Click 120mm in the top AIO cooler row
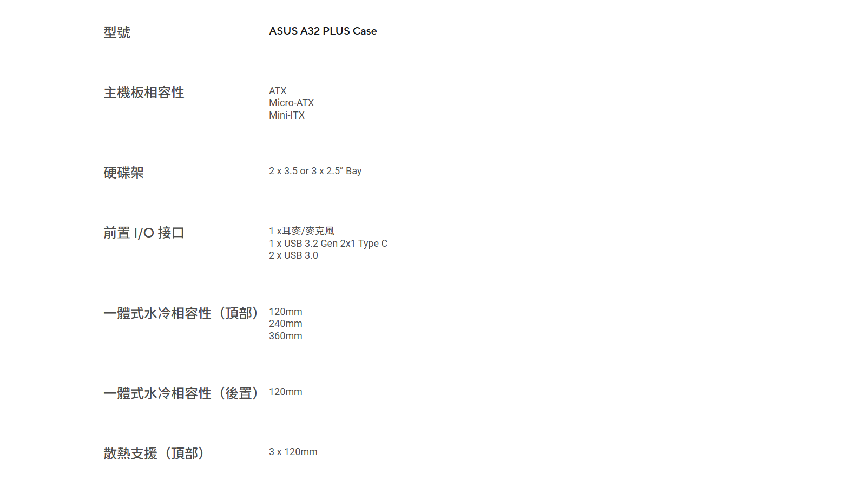 coord(285,312)
